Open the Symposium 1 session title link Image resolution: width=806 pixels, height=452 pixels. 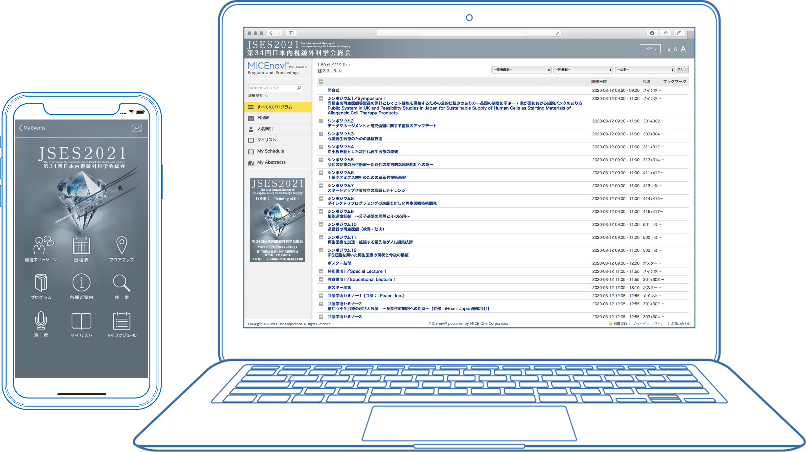pos(455,105)
